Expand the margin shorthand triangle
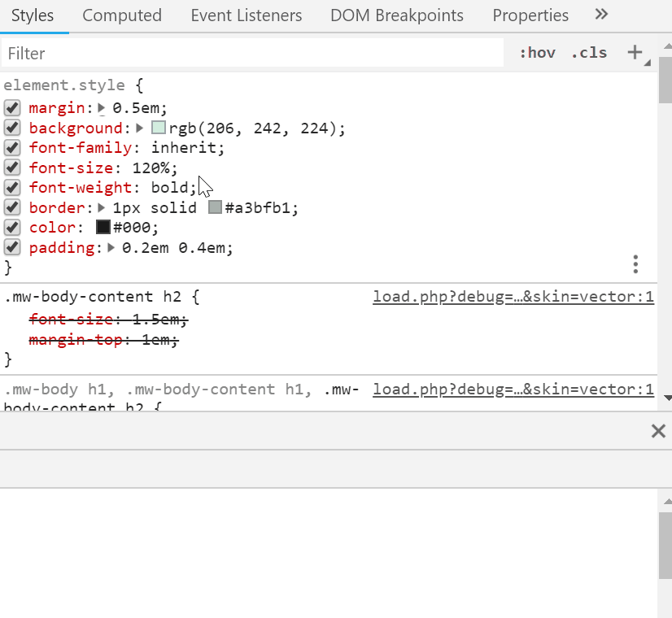The image size is (672, 618). click(102, 108)
